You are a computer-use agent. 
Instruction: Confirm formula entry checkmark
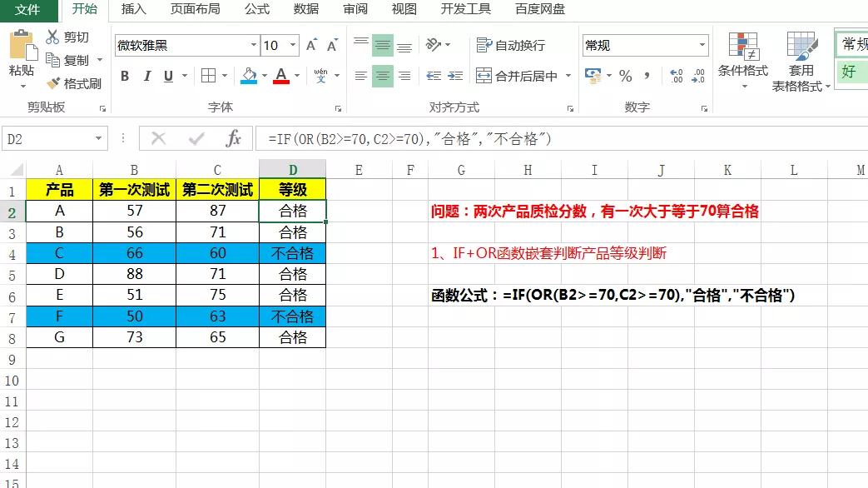point(196,138)
